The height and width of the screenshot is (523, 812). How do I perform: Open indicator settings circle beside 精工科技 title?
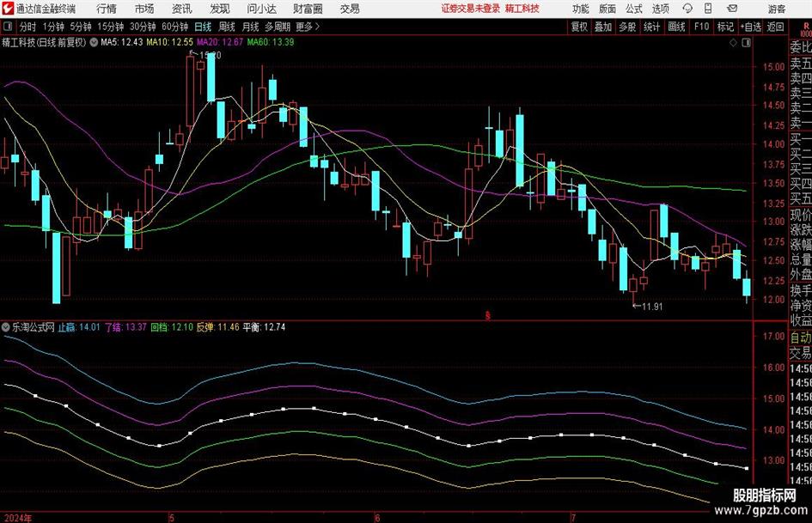94,42
